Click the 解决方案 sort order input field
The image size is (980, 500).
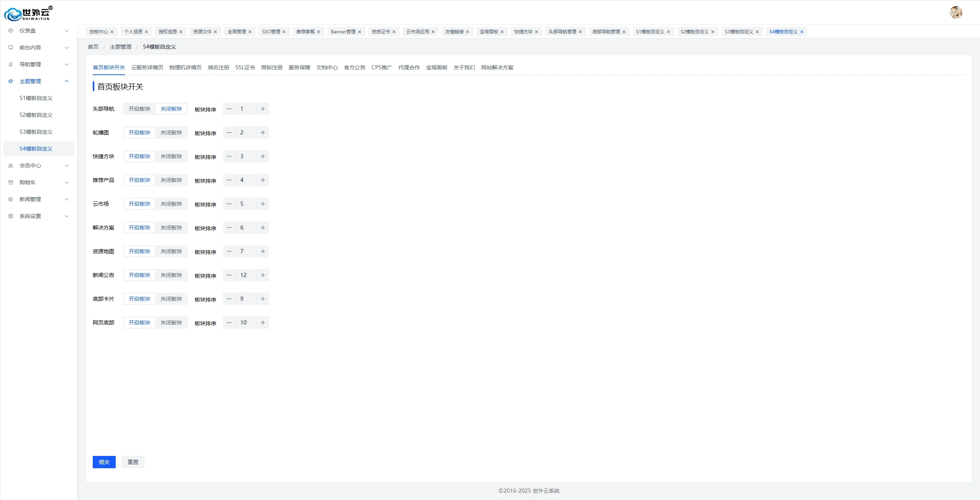(246, 228)
